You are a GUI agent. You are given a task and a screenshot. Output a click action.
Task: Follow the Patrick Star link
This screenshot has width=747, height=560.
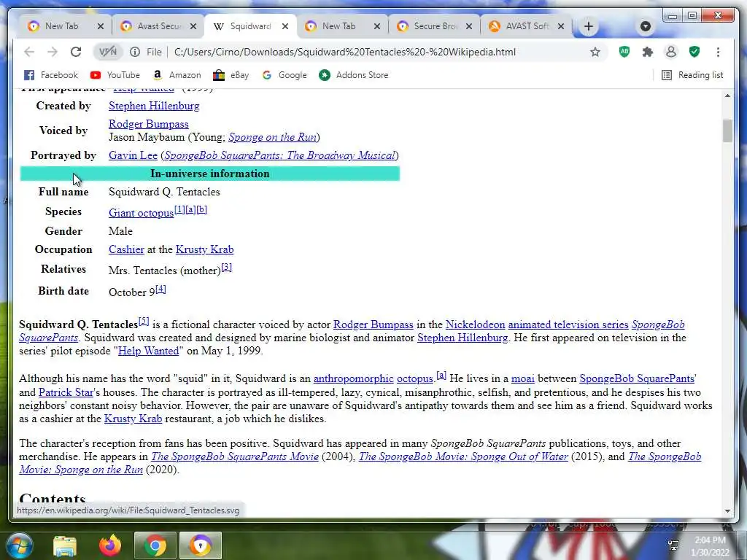click(66, 392)
